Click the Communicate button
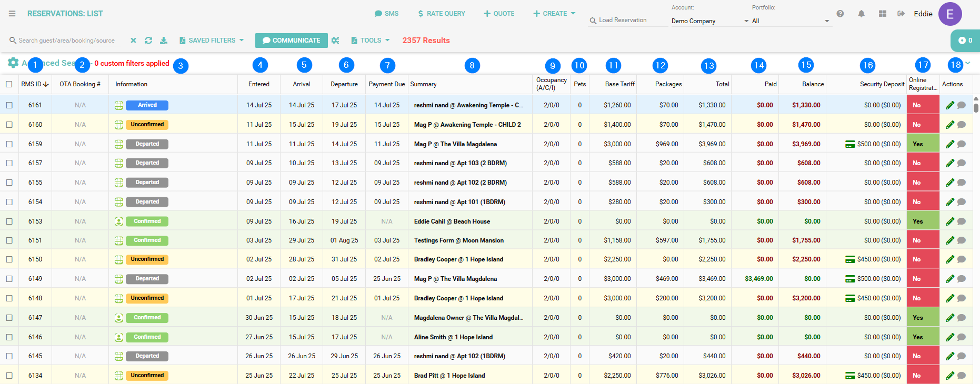The width and height of the screenshot is (980, 384). [x=291, y=41]
